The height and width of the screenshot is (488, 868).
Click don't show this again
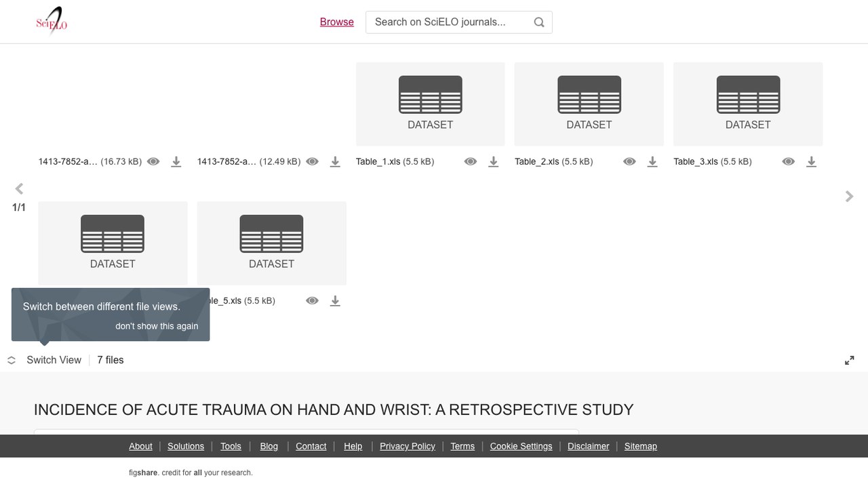pos(157,326)
